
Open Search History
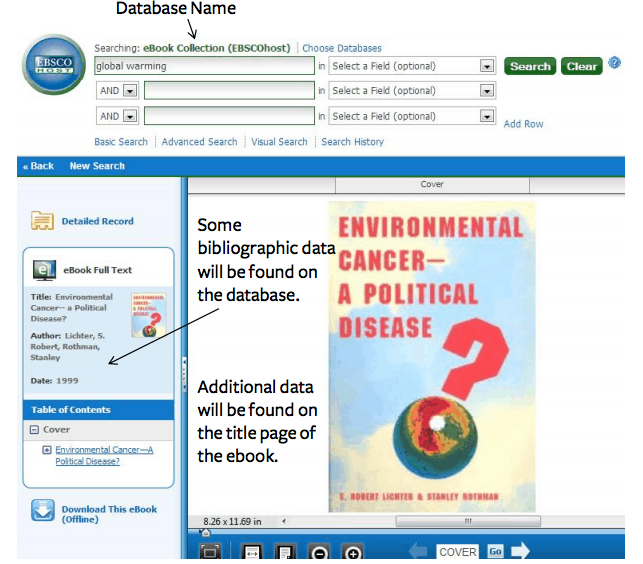(353, 142)
